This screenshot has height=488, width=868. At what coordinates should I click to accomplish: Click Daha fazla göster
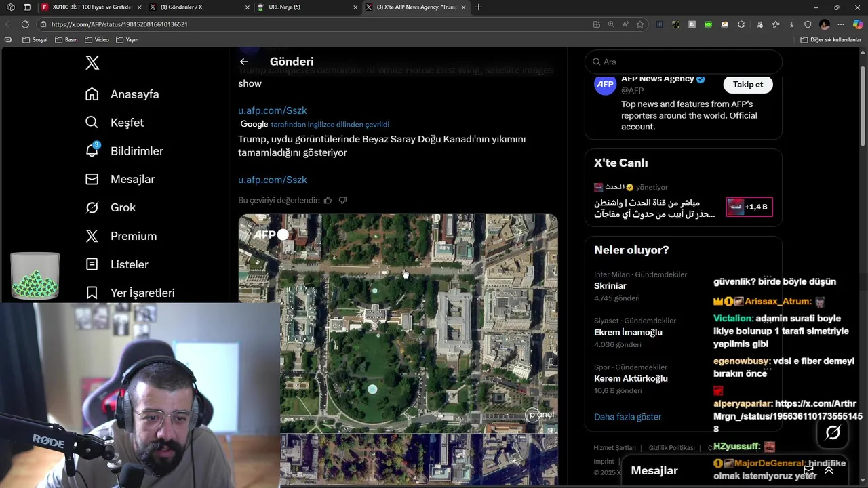627,417
